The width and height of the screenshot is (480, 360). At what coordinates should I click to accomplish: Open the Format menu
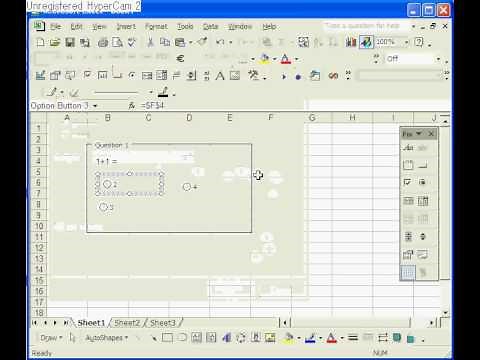coord(156,26)
